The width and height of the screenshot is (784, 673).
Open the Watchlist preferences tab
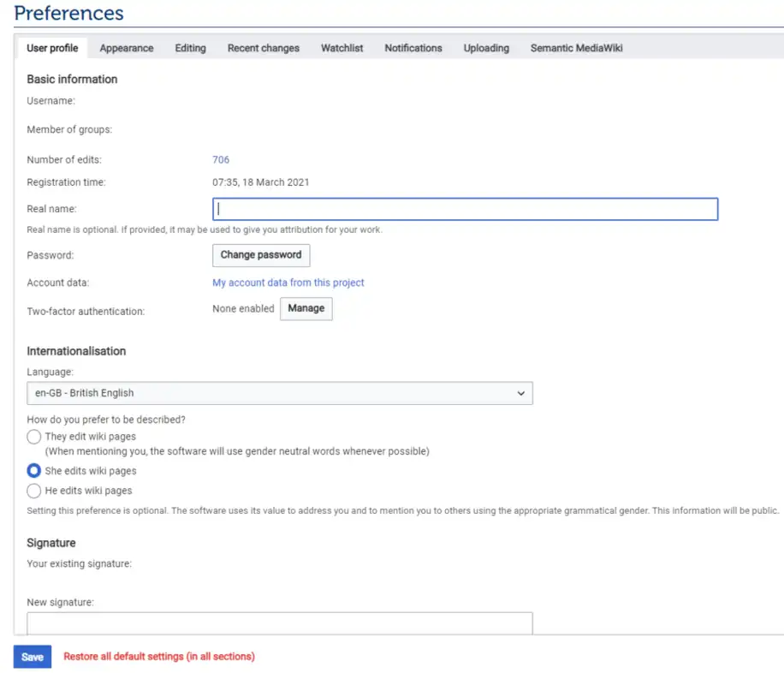point(342,48)
